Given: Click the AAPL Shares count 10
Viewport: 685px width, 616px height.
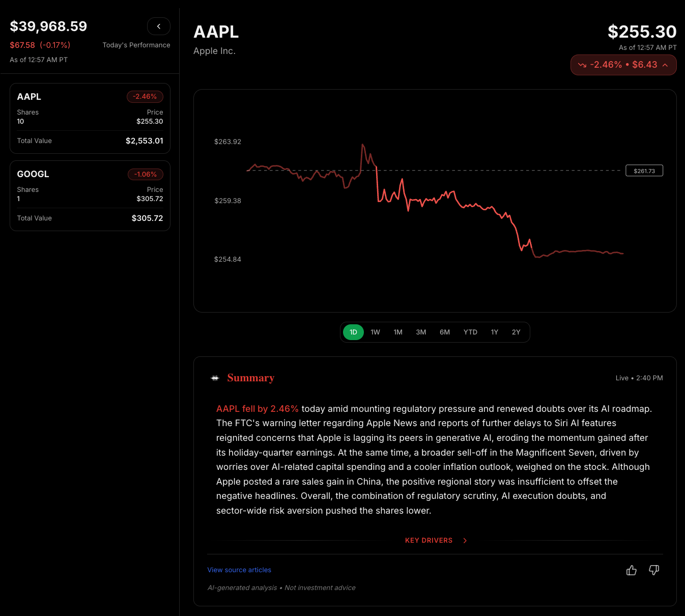Looking at the screenshot, I should (x=20, y=121).
